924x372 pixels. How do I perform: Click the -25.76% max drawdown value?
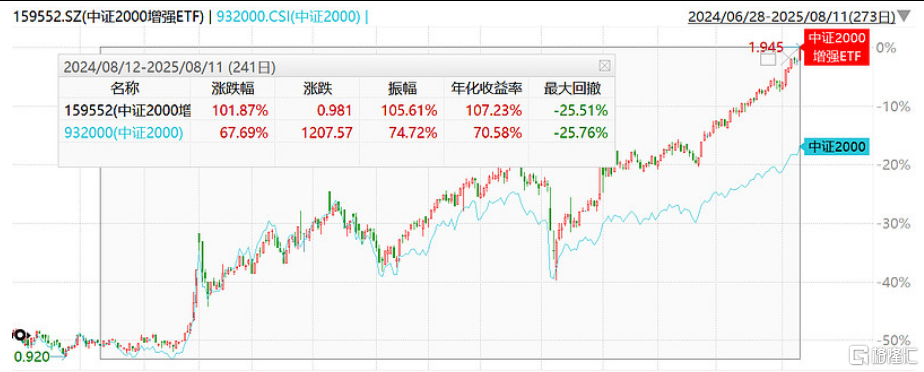(580, 133)
